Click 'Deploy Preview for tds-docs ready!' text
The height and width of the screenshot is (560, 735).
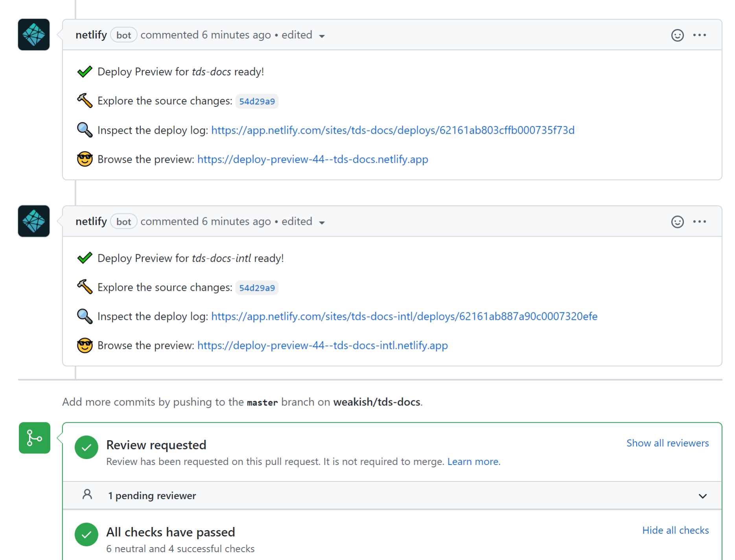click(181, 72)
